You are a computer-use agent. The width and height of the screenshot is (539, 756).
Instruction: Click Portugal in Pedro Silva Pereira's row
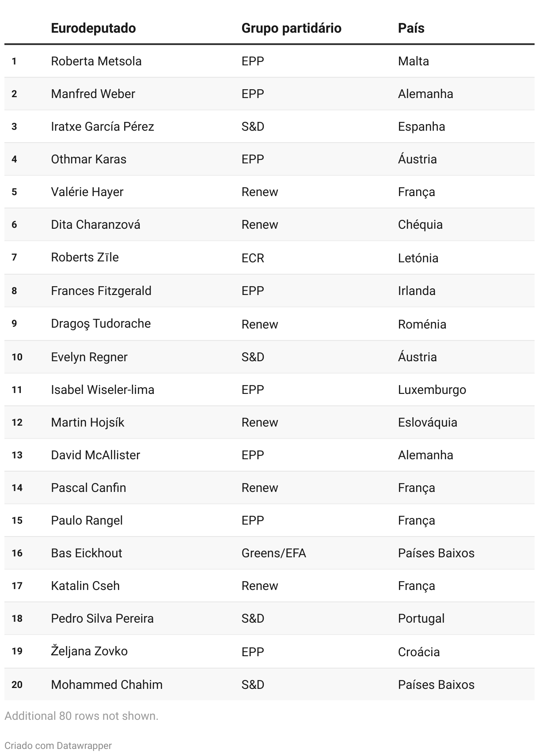(x=421, y=618)
